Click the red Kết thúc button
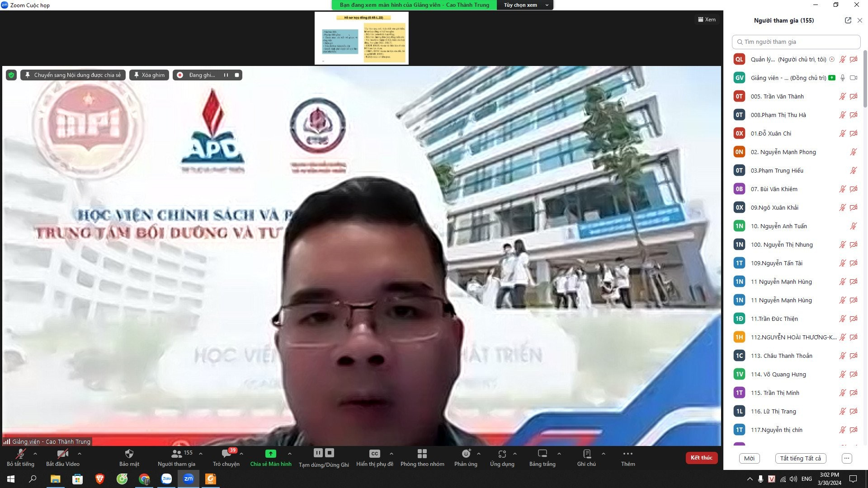Screen dimensions: 868x488 (701, 458)
